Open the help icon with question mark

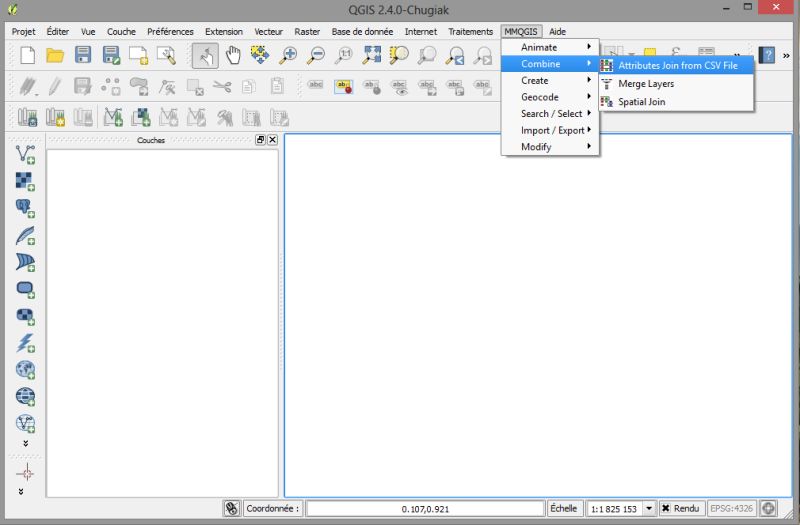coord(766,55)
